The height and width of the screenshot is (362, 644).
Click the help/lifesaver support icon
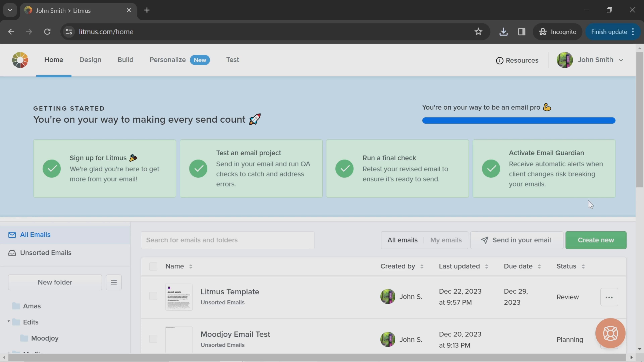pyautogui.click(x=610, y=333)
